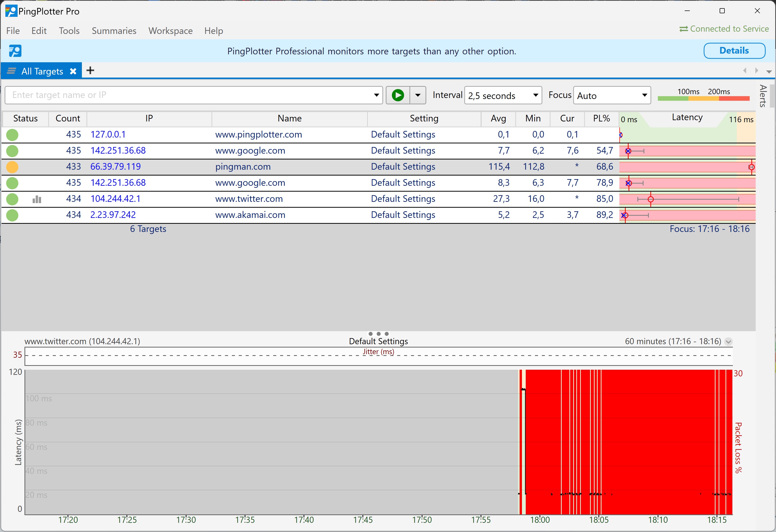776x532 pixels.
Task: Open the target name history dropdown
Action: pyautogui.click(x=376, y=95)
